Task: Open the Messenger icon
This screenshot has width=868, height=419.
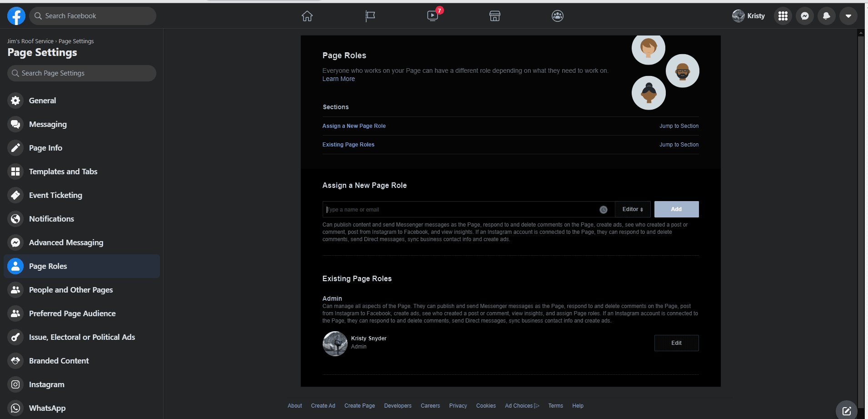Action: (804, 16)
